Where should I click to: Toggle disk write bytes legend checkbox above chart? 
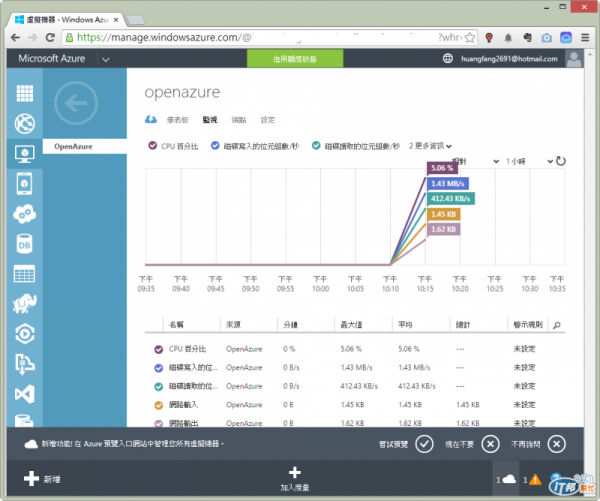tap(215, 145)
